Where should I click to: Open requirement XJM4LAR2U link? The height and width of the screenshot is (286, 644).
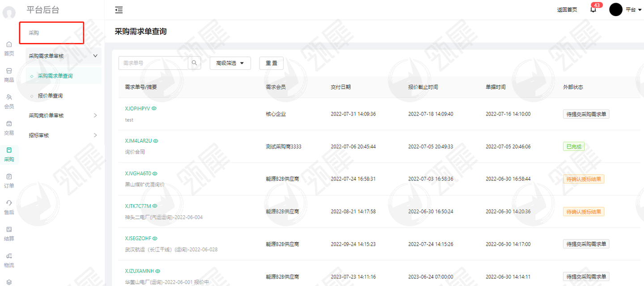click(138, 141)
